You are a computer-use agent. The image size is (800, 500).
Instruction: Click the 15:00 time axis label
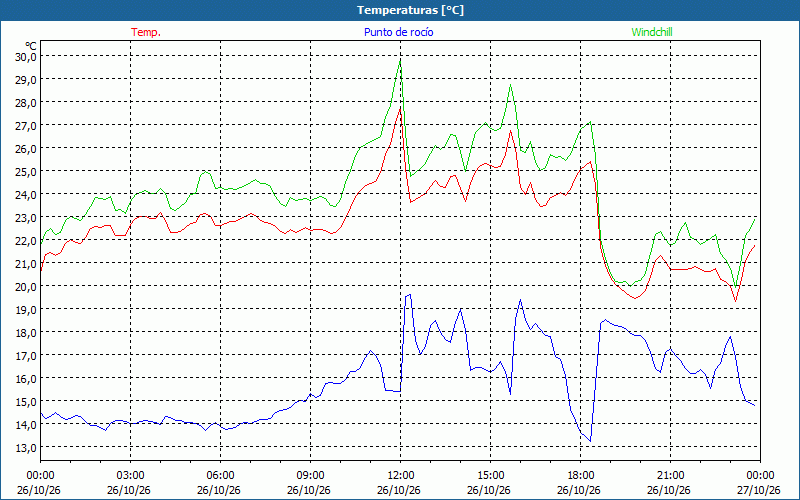pyautogui.click(x=490, y=475)
